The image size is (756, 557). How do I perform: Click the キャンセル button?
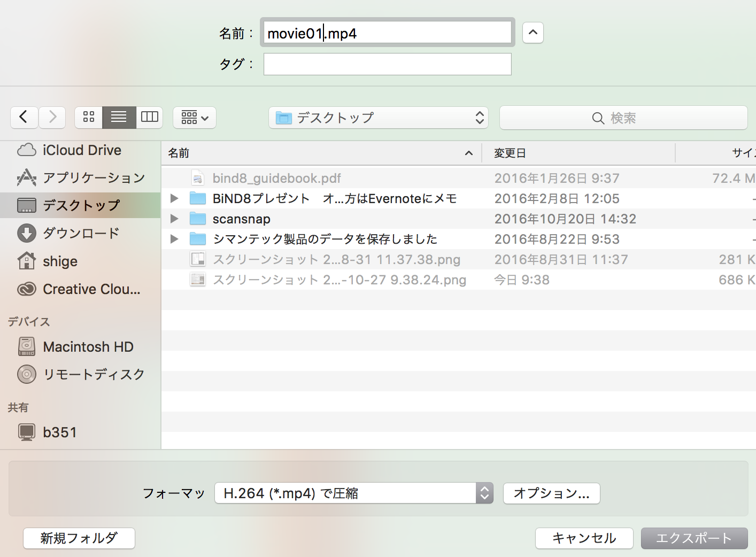(584, 538)
